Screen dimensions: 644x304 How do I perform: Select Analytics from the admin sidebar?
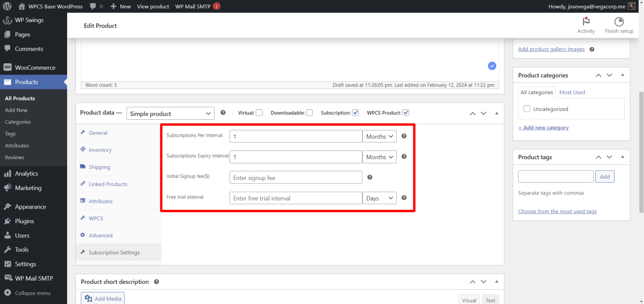(x=26, y=173)
